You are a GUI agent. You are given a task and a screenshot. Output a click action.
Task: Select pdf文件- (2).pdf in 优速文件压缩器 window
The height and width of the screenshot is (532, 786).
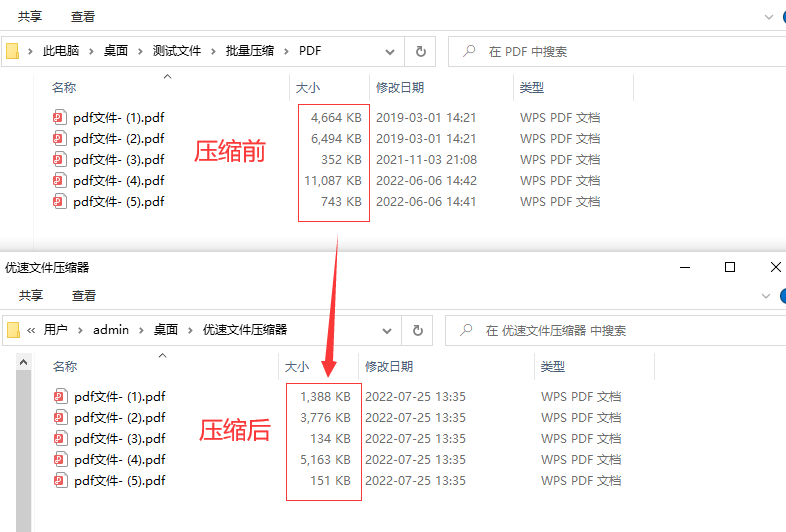tap(120, 418)
